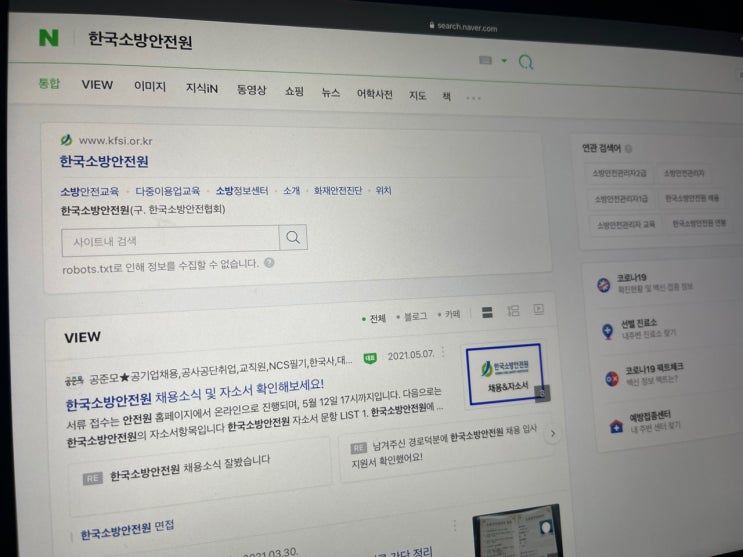Open the 지도 tab
The width and height of the screenshot is (743, 557).
[x=417, y=96]
